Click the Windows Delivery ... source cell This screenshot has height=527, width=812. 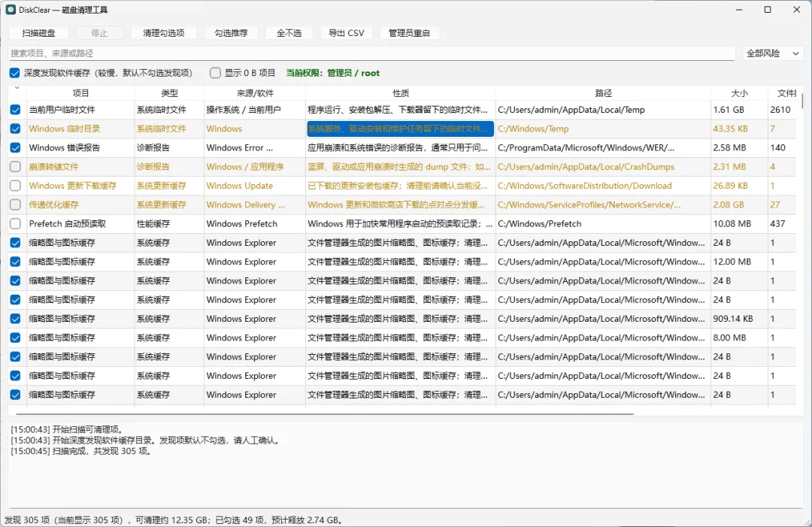[x=255, y=204]
